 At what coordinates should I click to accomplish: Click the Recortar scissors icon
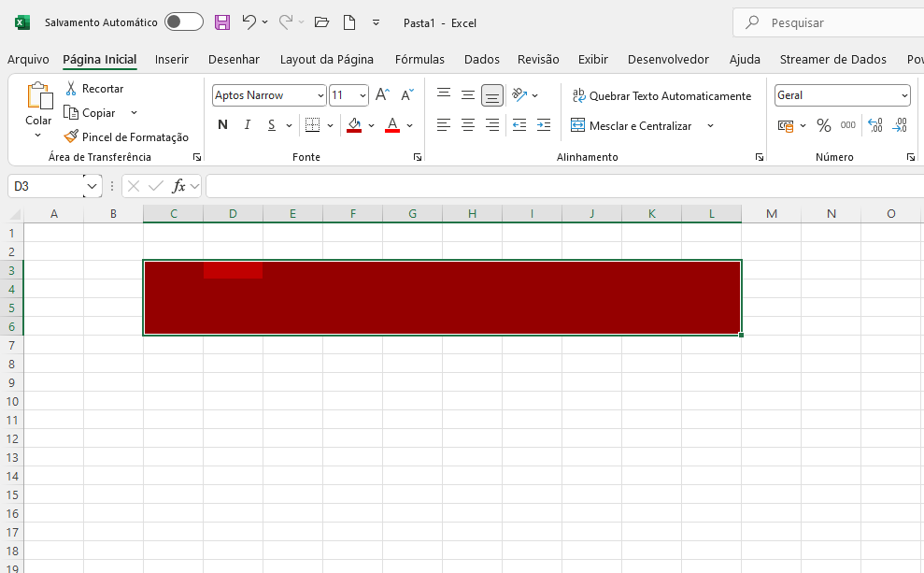tap(71, 89)
